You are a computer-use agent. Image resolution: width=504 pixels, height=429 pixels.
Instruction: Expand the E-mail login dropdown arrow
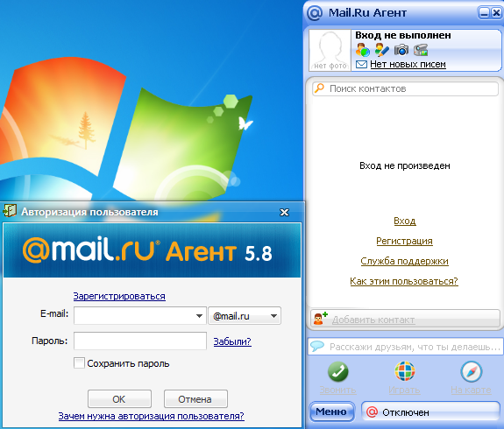199,316
